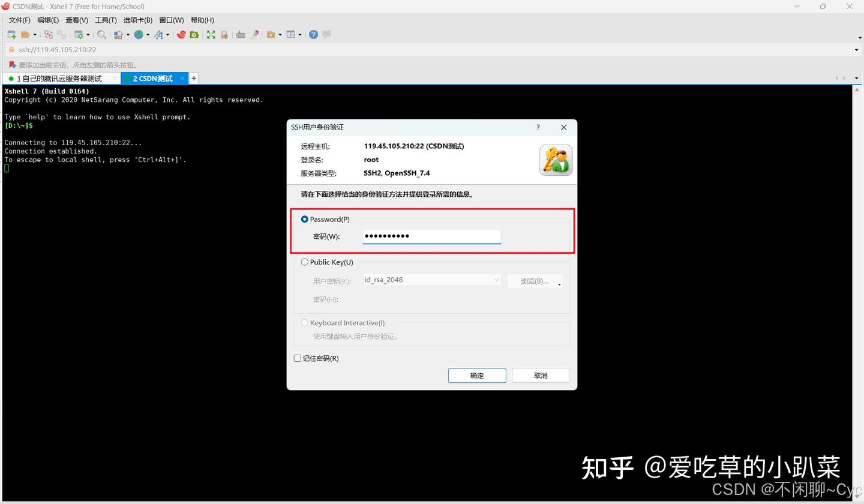Open session properties gear icon
Image resolution: width=864 pixels, height=504 pixels.
point(79,34)
